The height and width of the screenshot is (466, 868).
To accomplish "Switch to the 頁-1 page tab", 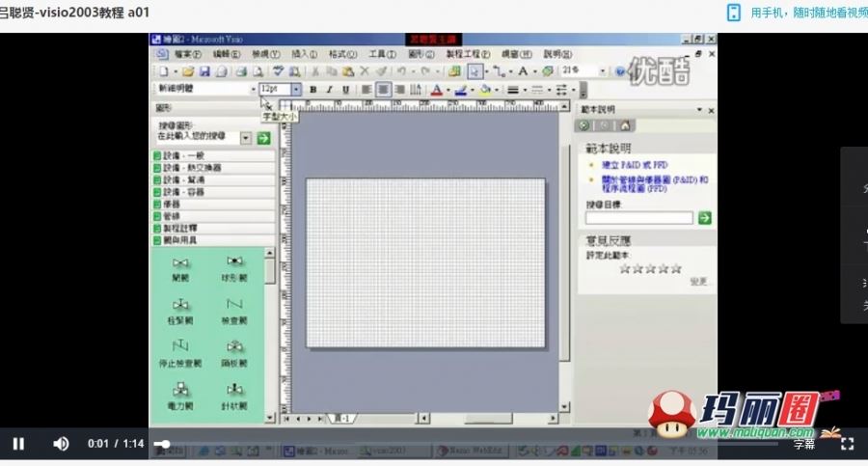I will pos(342,419).
